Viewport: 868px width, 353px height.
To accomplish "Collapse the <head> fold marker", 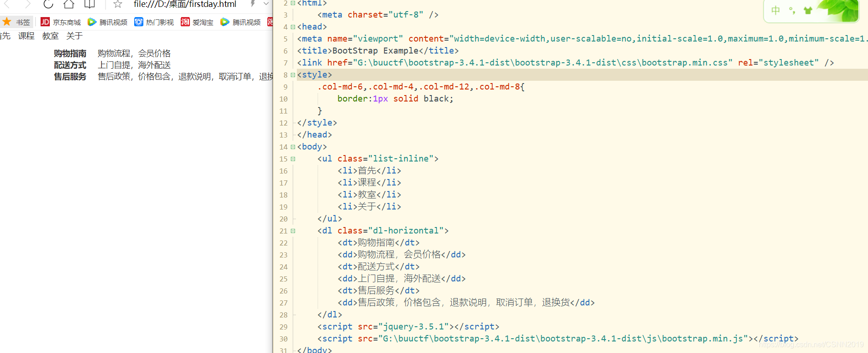I will 293,27.
